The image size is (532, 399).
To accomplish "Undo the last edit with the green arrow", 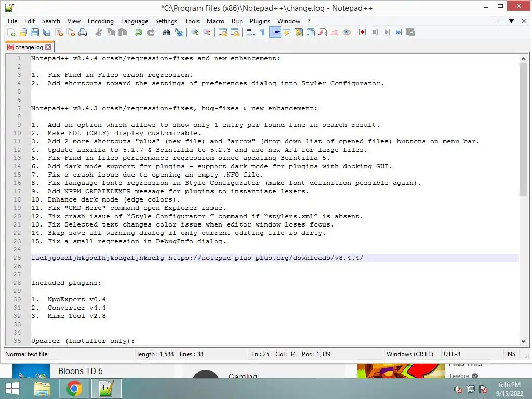I will 138,32.
